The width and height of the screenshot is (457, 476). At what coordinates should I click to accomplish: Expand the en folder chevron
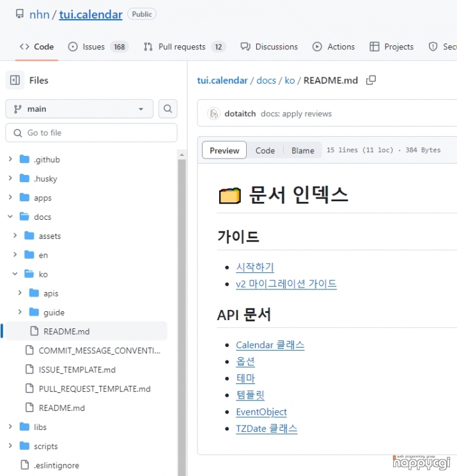(15, 255)
